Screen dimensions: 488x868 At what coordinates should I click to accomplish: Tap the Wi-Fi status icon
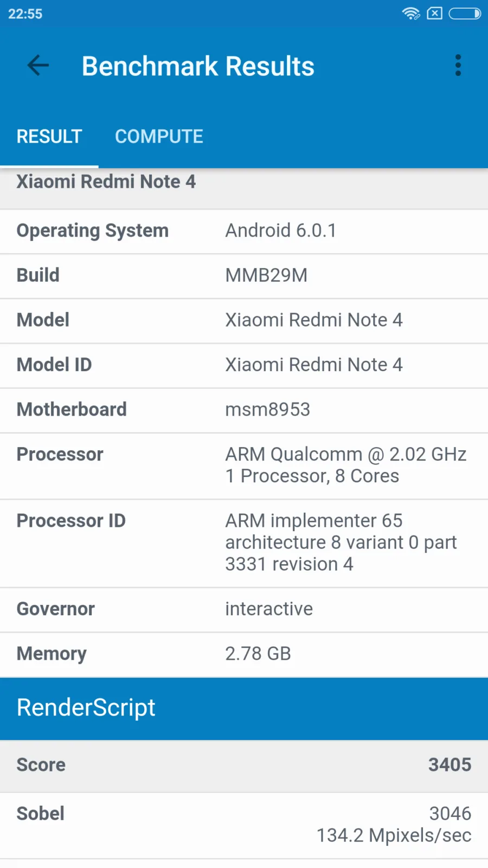tap(411, 14)
